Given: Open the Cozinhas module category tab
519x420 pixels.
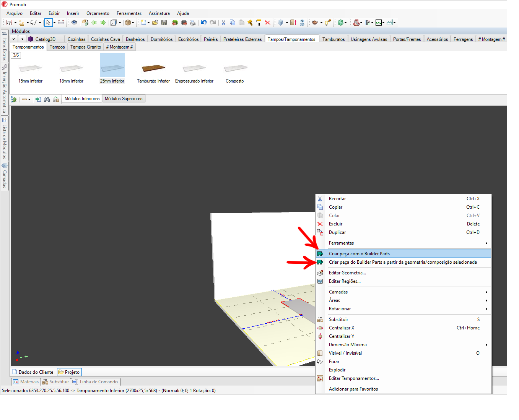Looking at the screenshot, I should [x=76, y=39].
